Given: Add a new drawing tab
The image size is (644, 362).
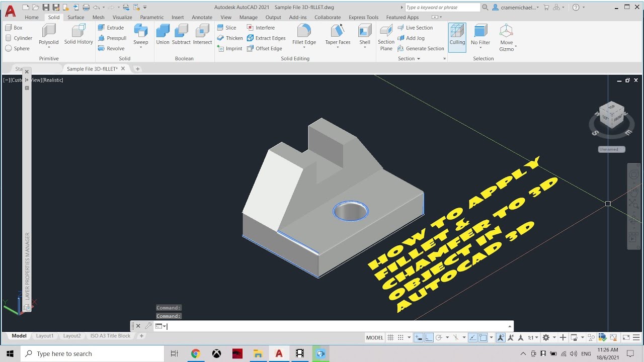Looking at the screenshot, I should (x=137, y=69).
